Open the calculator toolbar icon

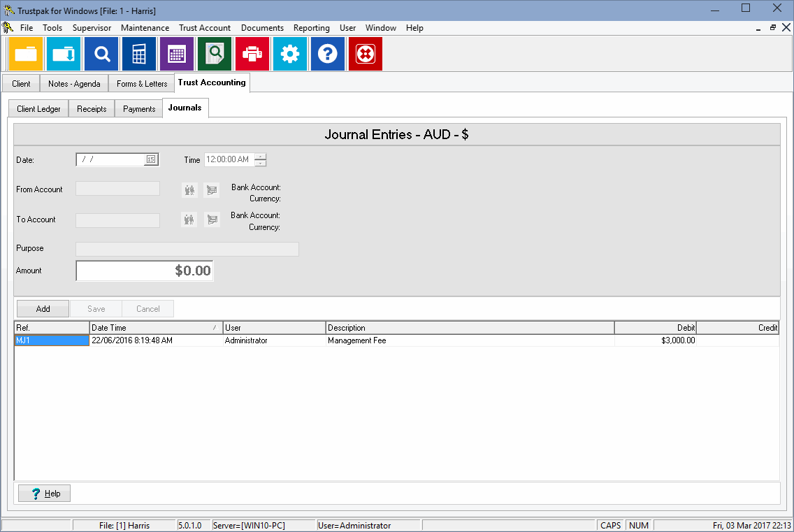(x=139, y=54)
